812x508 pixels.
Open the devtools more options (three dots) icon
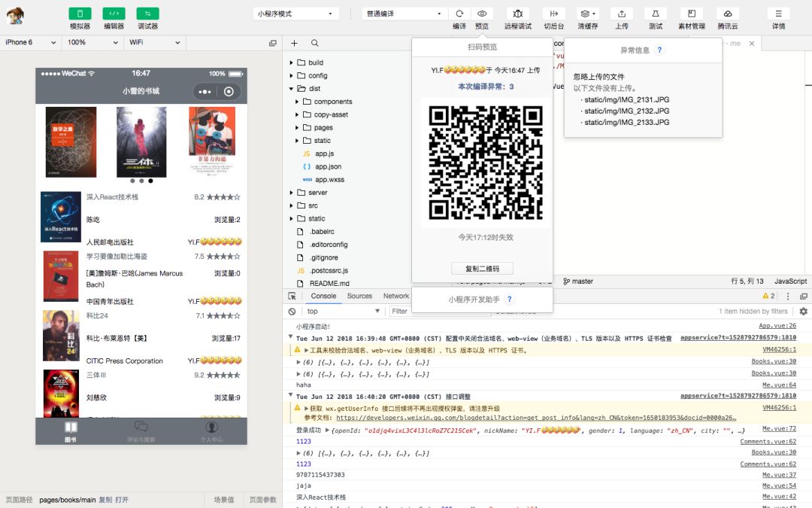[x=788, y=296]
